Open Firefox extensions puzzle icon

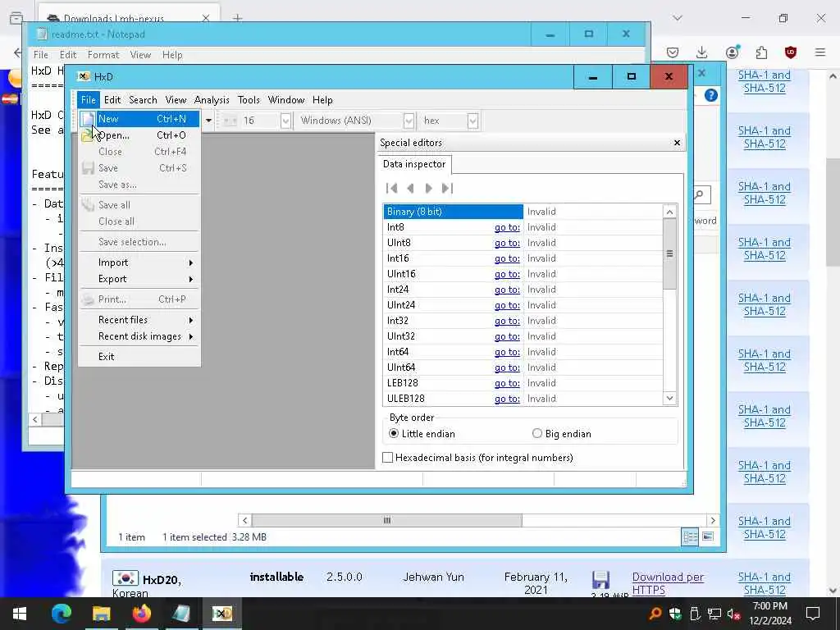tap(761, 52)
